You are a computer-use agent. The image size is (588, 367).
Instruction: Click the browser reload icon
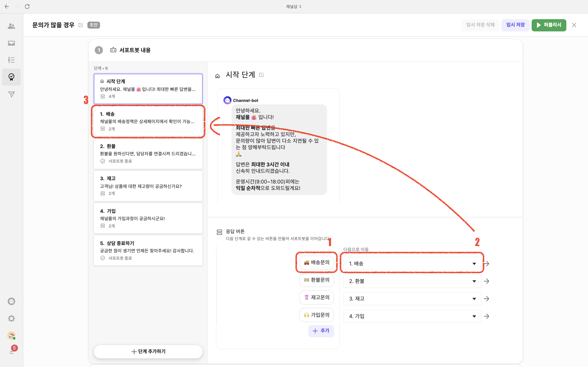coord(27,7)
